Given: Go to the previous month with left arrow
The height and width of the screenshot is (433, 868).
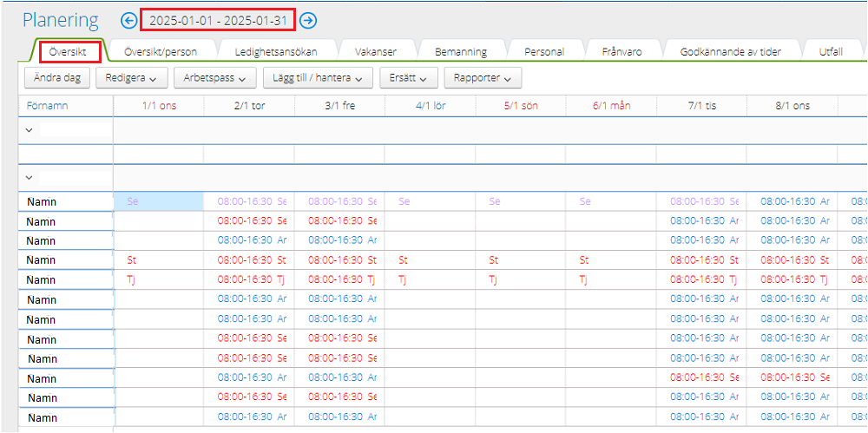Looking at the screenshot, I should point(129,20).
